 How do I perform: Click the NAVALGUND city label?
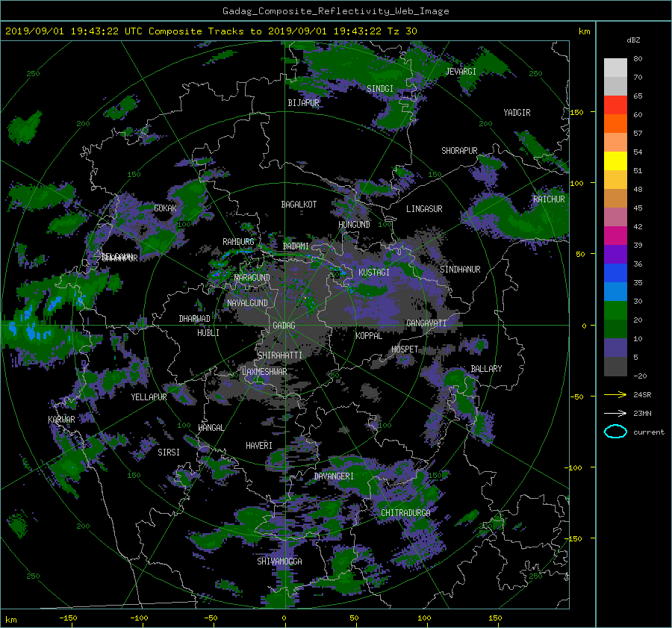(247, 303)
